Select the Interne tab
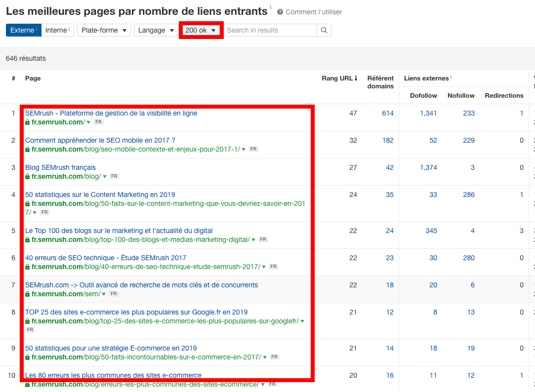Image resolution: width=535 pixels, height=392 pixels. 57,30
